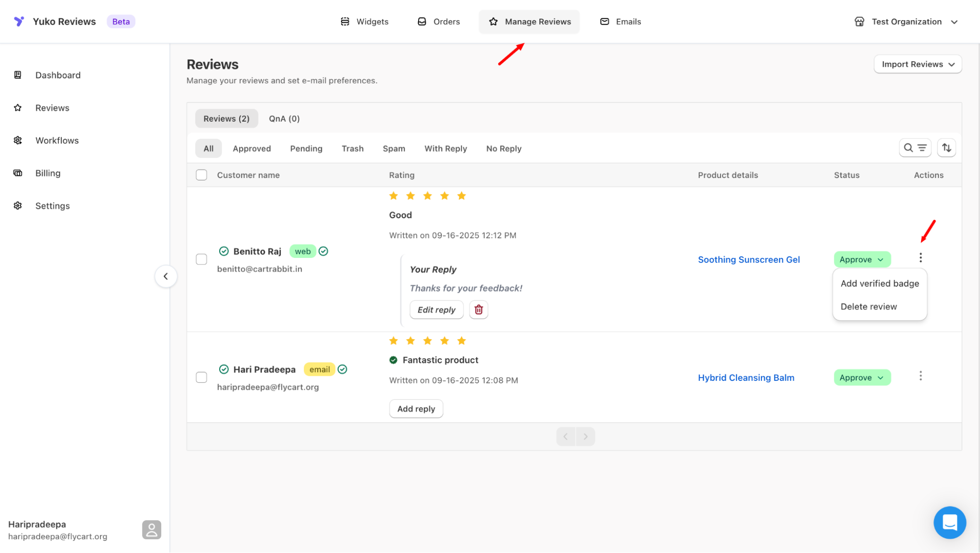Click the user avatar icon beside Haripradeepa
The image size is (980, 553).
click(x=151, y=530)
